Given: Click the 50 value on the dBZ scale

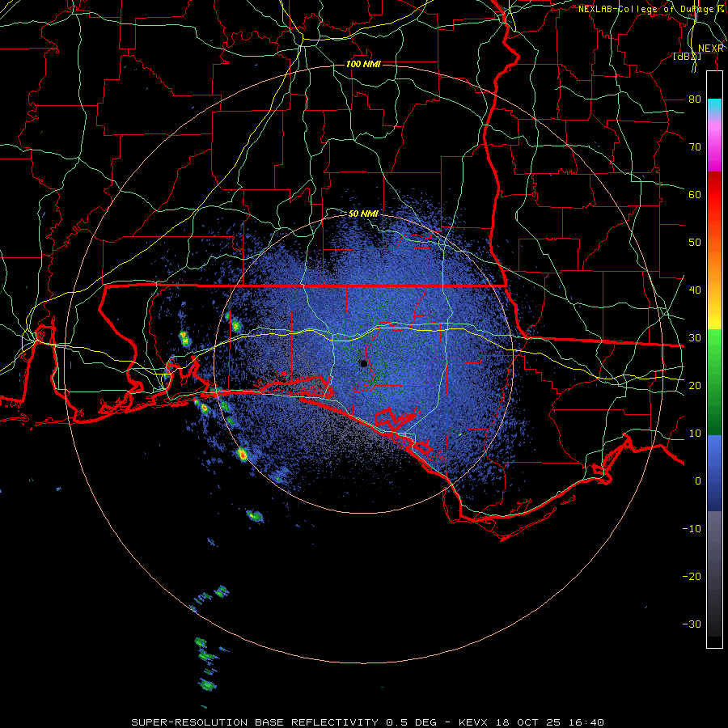Looking at the screenshot, I should click(x=695, y=243).
